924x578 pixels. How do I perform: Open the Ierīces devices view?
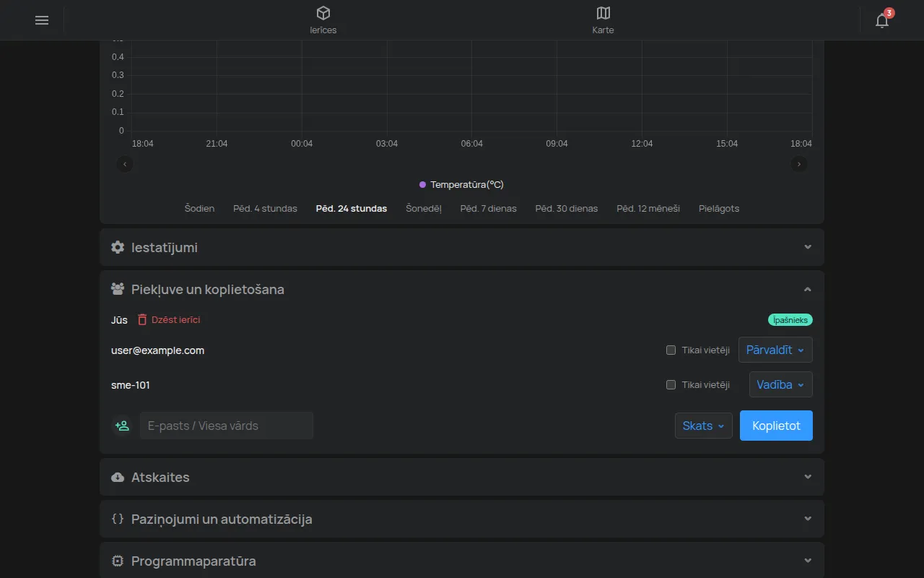tap(323, 20)
